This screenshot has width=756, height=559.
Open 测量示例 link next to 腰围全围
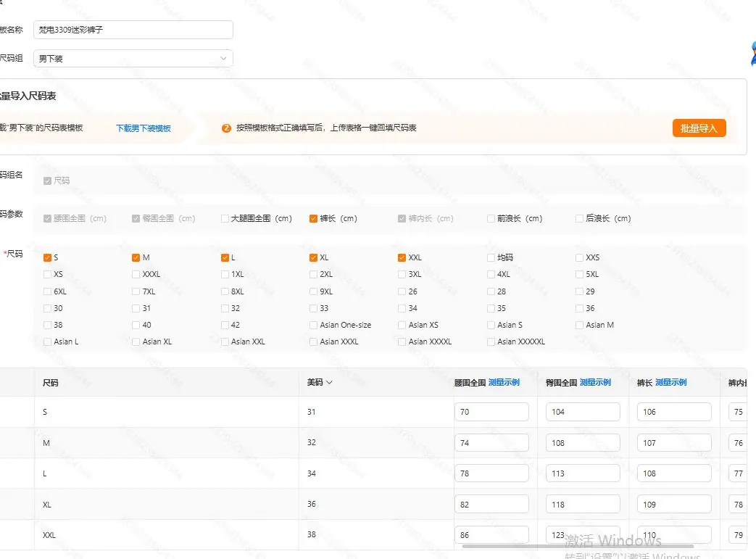tap(504, 383)
